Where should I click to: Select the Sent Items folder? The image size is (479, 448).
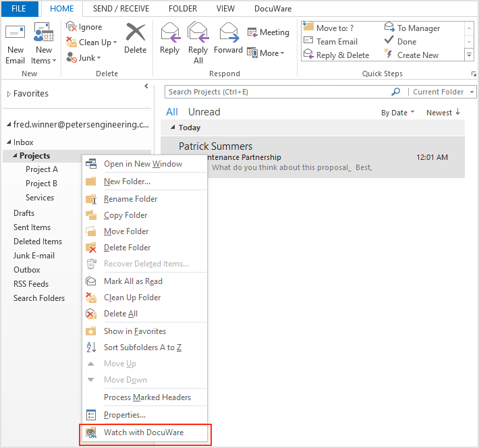click(32, 227)
